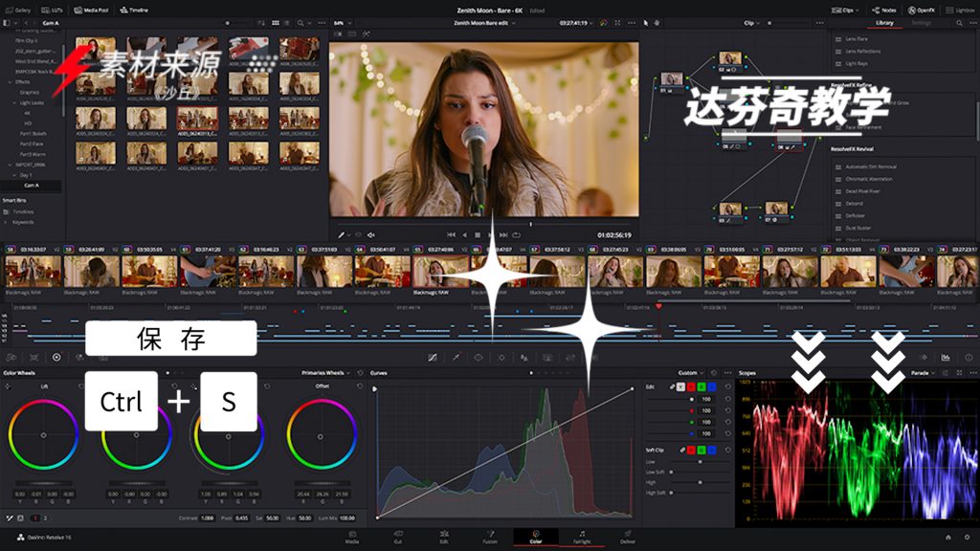Pick the Chromatic Aberration effect
The height and width of the screenshot is (551, 980).
pyautogui.click(x=869, y=179)
